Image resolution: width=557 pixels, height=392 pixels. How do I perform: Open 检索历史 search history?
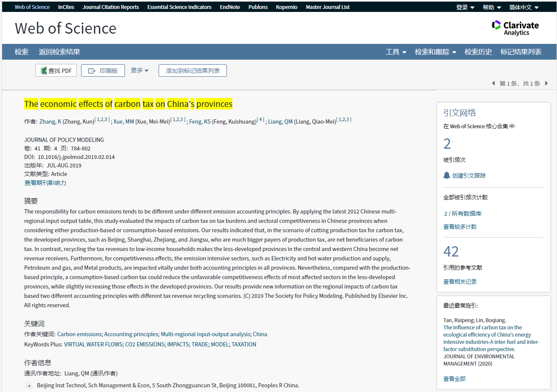(x=478, y=52)
